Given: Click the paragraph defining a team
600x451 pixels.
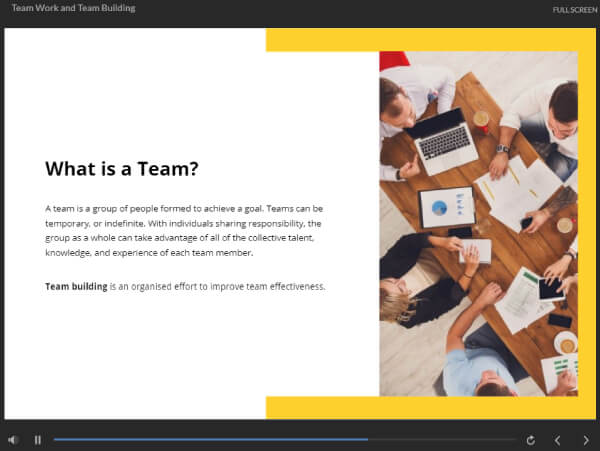Looking at the screenshot, I should tap(184, 231).
